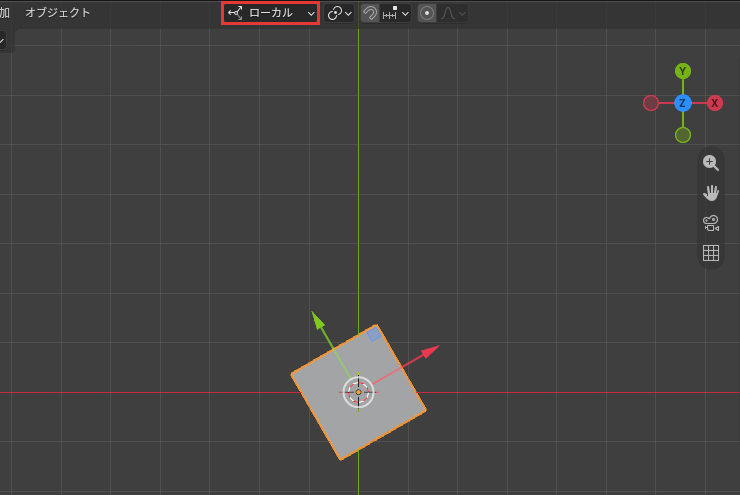Open the proportional falloff curve dropdown
The height and width of the screenshot is (495, 740).
pos(453,13)
